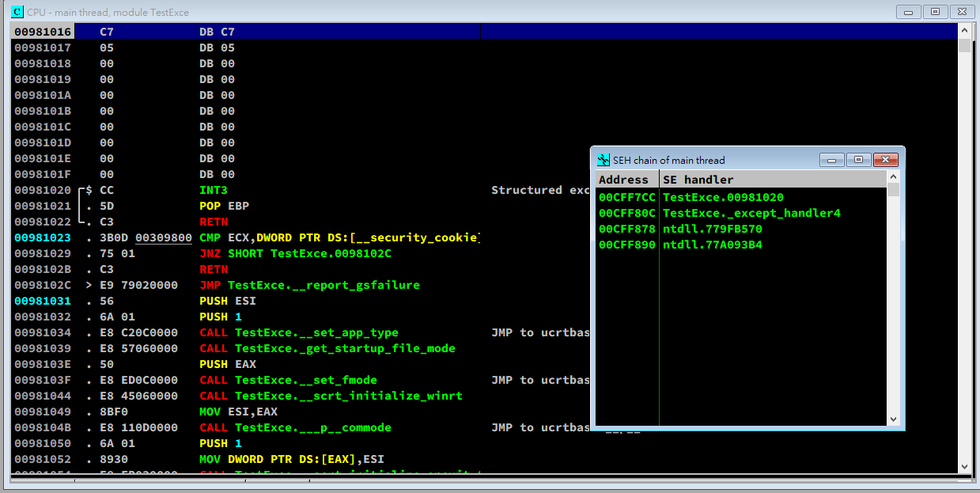Screen dimensions: 980x493
Task: Restore the CPU main thread window
Action: [x=935, y=12]
